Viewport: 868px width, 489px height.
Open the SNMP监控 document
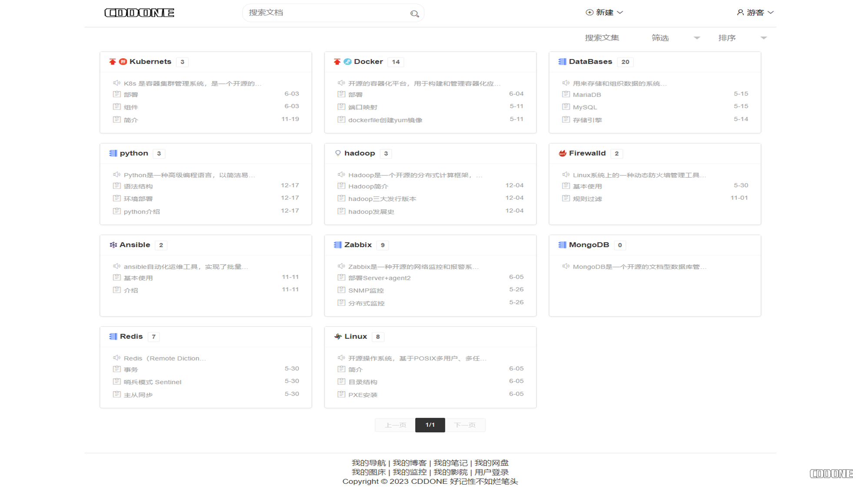point(366,291)
